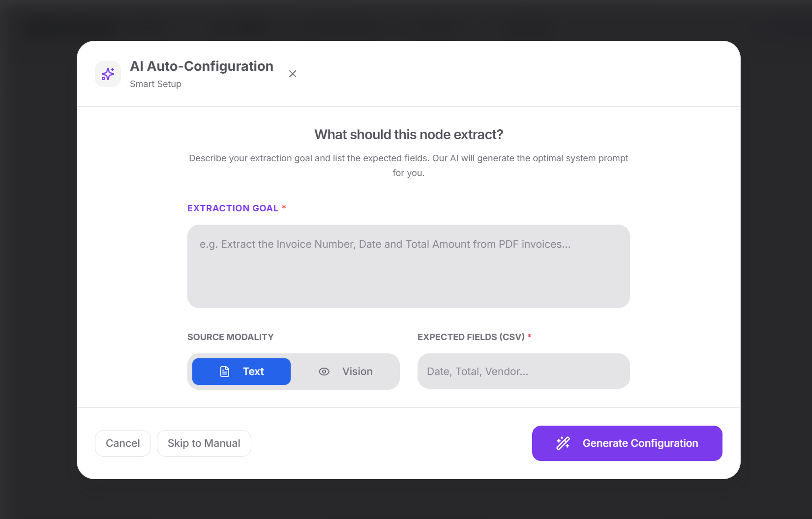Click the EXPECTED FIELDS (CSV) label
This screenshot has height=519, width=812.
pyautogui.click(x=471, y=337)
